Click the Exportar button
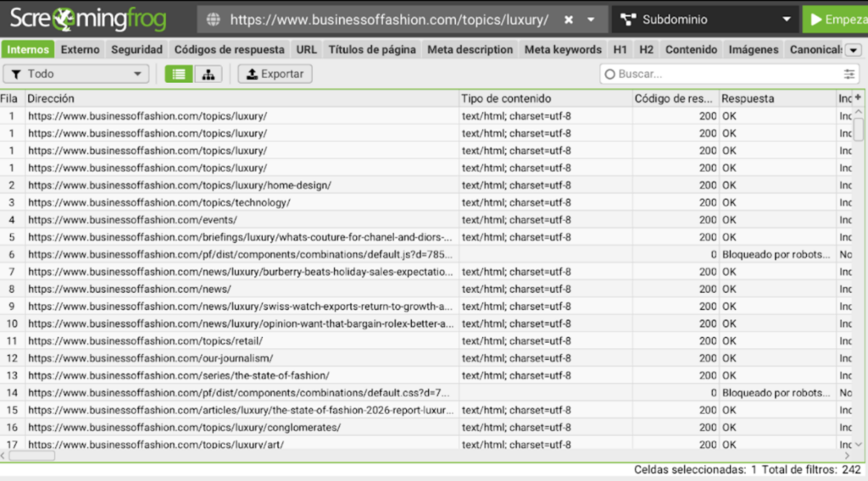868x481 pixels. tap(275, 75)
